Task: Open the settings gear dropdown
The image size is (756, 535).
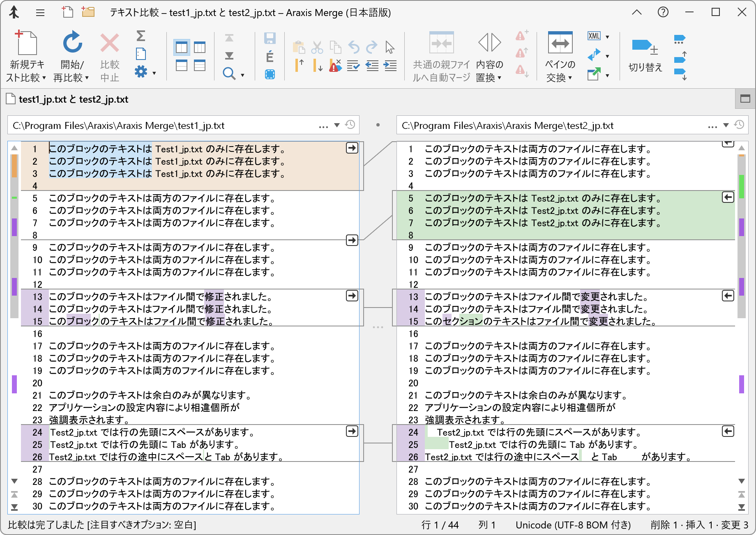Action: (x=141, y=71)
